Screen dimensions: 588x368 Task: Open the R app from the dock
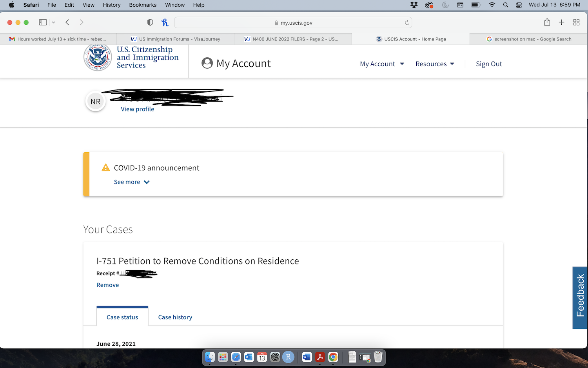coord(288,357)
